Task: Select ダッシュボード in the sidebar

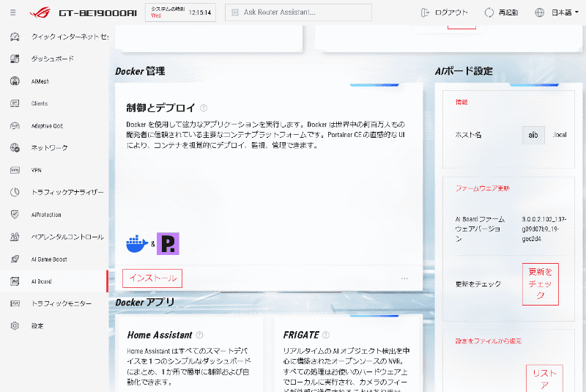Action: pos(52,59)
